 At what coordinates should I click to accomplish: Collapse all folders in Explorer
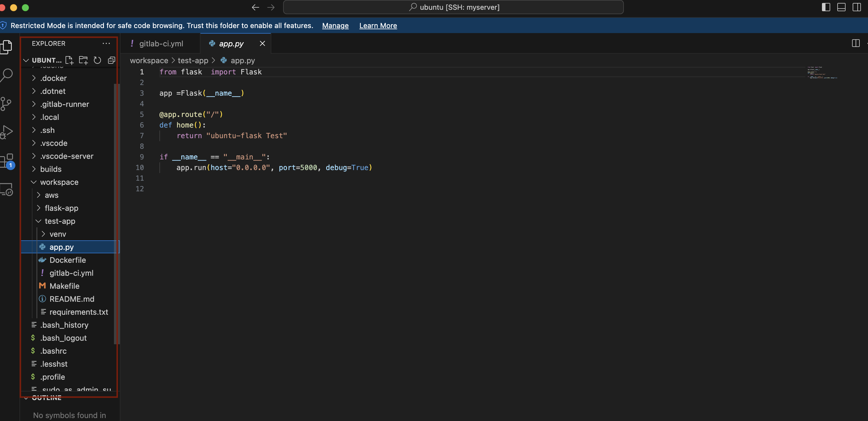112,60
